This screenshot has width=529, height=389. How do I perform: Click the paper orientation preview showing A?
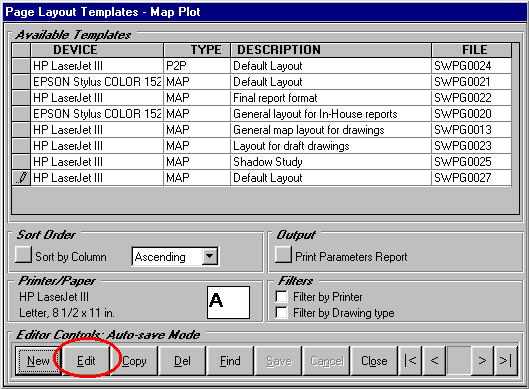pos(228,302)
